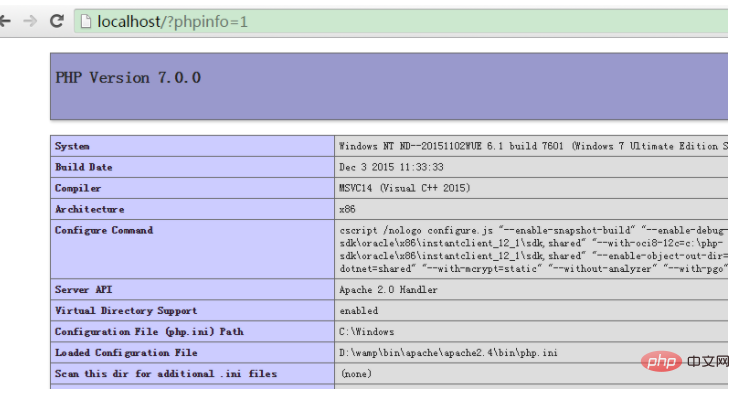Select the Architecture x86 value
This screenshot has width=740, height=394.
coord(347,209)
